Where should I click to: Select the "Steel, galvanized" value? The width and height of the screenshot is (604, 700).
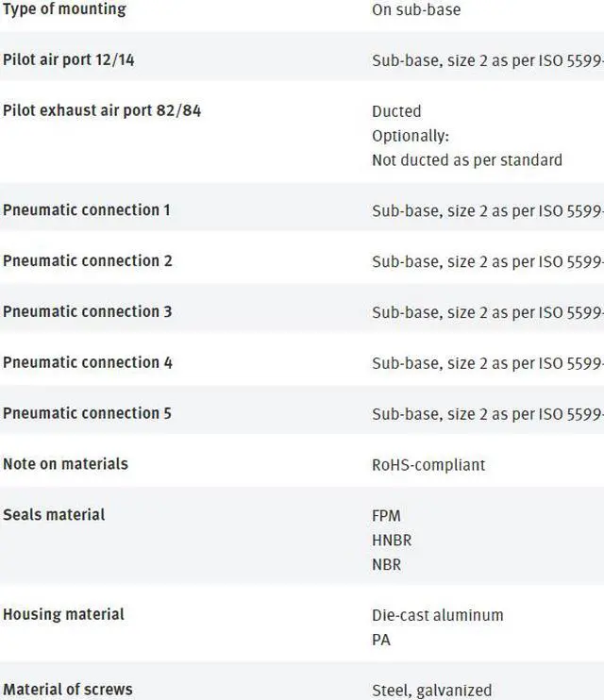(x=432, y=691)
